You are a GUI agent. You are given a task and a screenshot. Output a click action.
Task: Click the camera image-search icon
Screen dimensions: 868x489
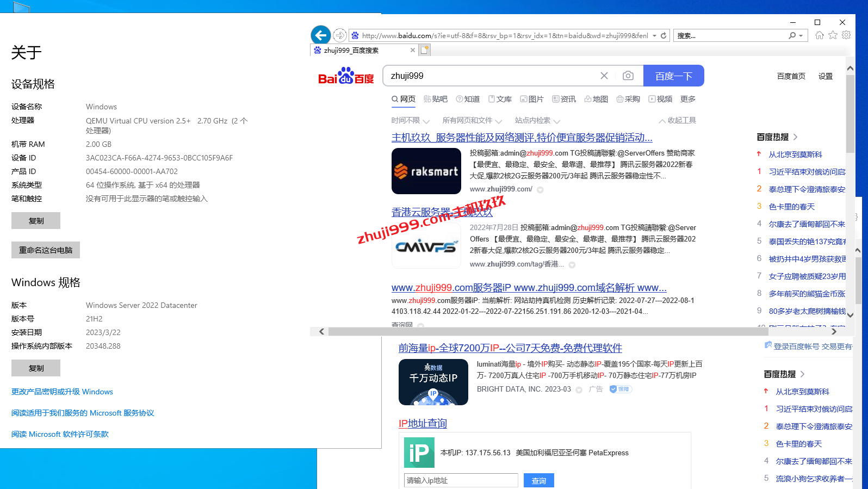pos(628,76)
